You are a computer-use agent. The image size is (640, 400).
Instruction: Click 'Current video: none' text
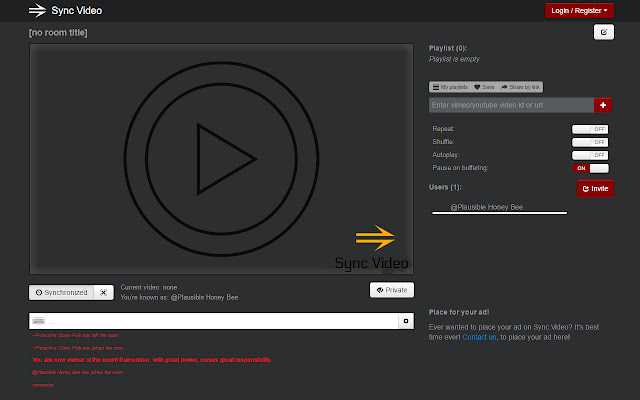[x=149, y=287]
